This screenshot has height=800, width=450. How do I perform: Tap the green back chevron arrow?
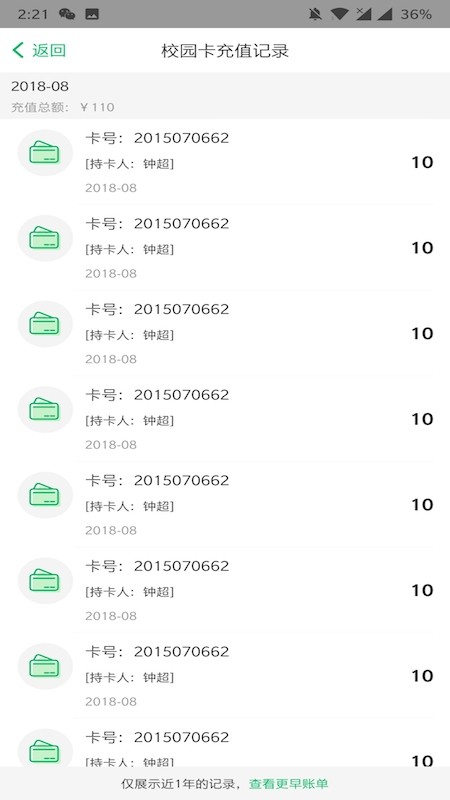(x=18, y=50)
